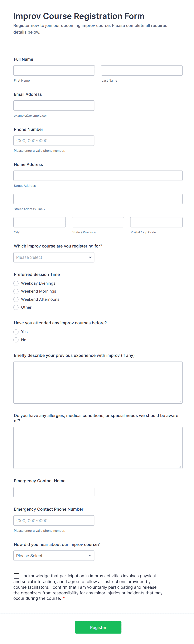Focus the Email Address field
The height and width of the screenshot is (644, 194).
pyautogui.click(x=54, y=106)
